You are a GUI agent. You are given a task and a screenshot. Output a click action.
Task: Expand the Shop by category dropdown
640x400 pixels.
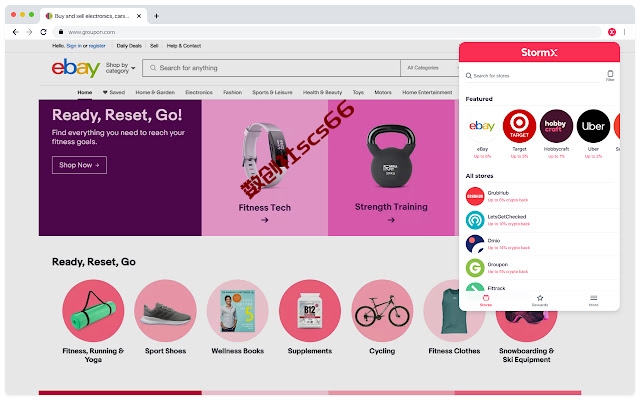point(120,68)
